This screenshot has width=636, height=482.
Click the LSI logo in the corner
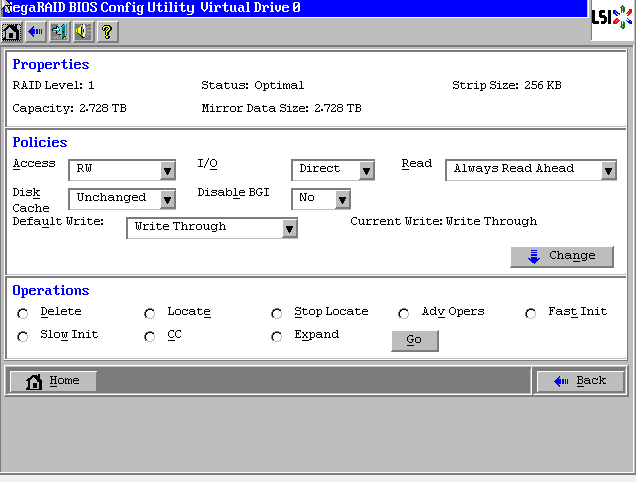point(612,18)
